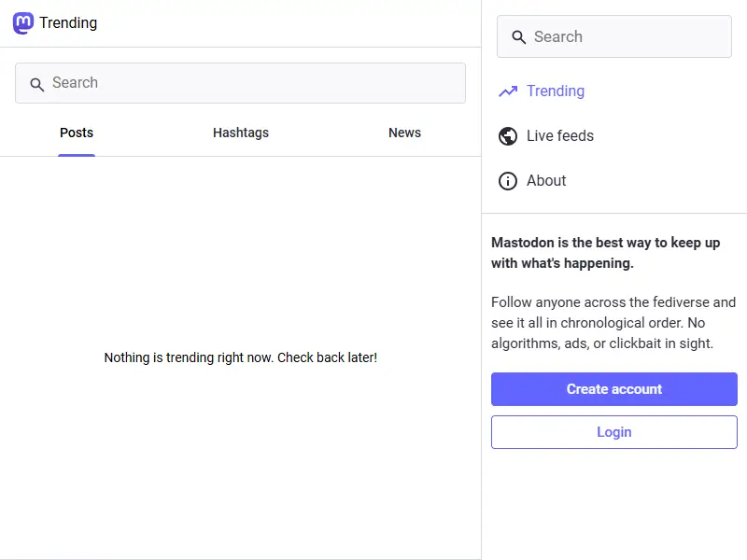Open the Live feeds section
Viewport: 747px width, 560px height.
(x=561, y=135)
